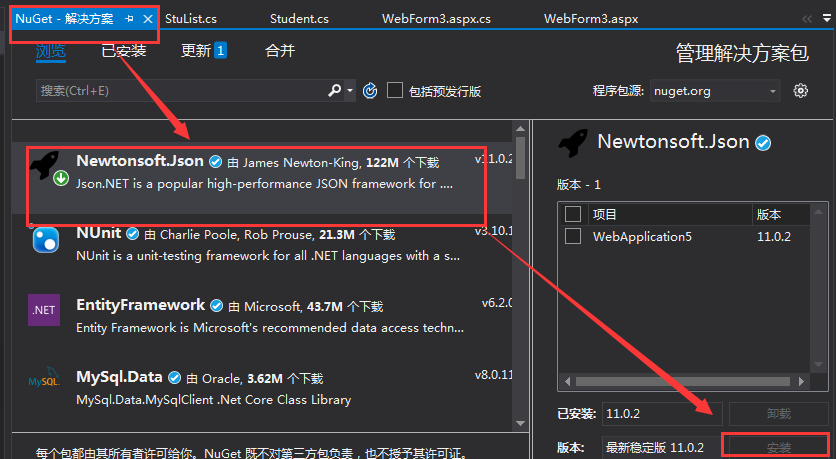Open the WebForm3.aspx.cs tab
Image resolution: width=836 pixels, height=459 pixels.
coord(436,19)
